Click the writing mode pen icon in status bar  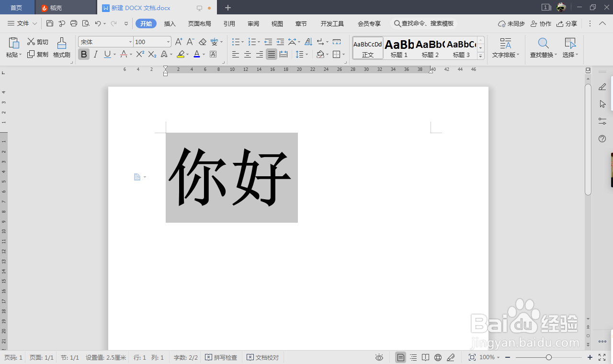click(451, 357)
